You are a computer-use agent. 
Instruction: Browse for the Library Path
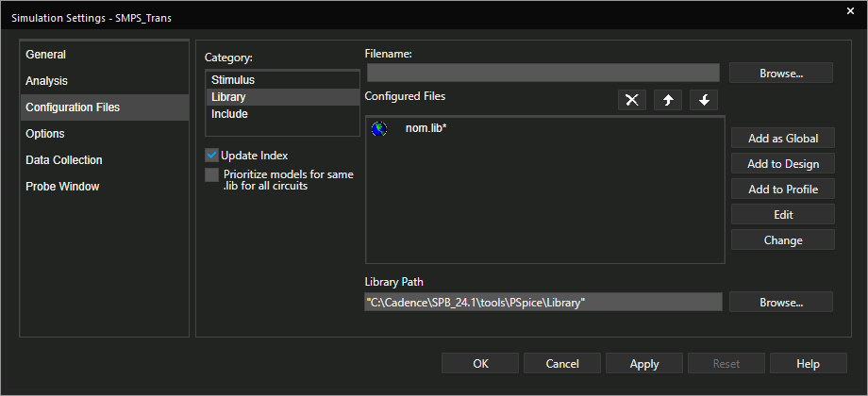(781, 302)
